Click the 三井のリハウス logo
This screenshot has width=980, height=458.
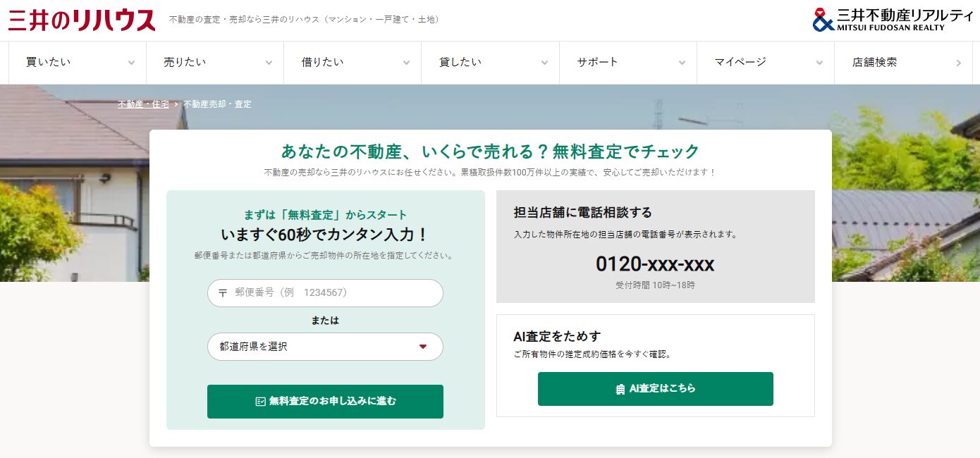(x=80, y=20)
